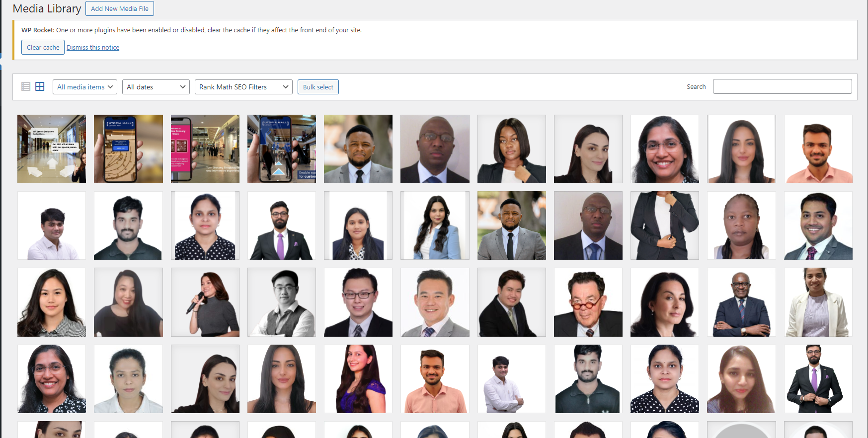The height and width of the screenshot is (438, 868).
Task: Click Add New Media File button
Action: point(120,8)
